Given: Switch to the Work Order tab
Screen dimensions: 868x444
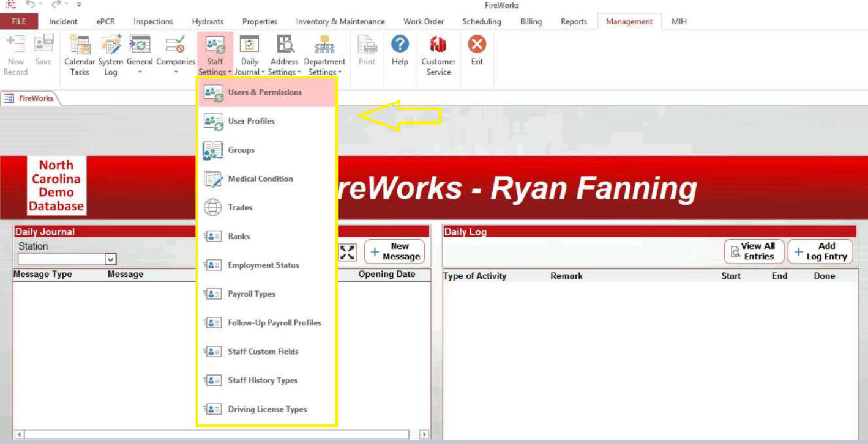Looking at the screenshot, I should [x=424, y=21].
